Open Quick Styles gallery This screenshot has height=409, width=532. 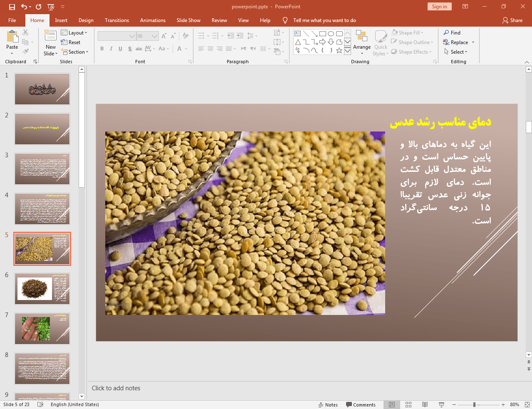(x=381, y=42)
